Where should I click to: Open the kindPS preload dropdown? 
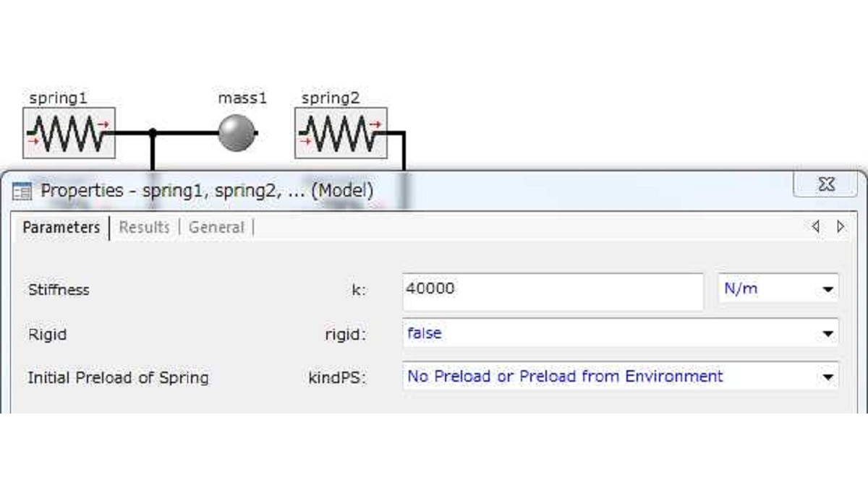tap(621, 377)
